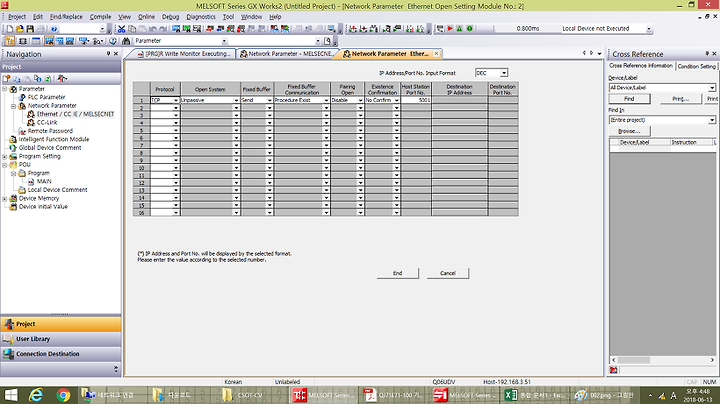Open Chrome from the taskbar
Image resolution: width=720 pixels, height=404 pixels.
tap(63, 395)
